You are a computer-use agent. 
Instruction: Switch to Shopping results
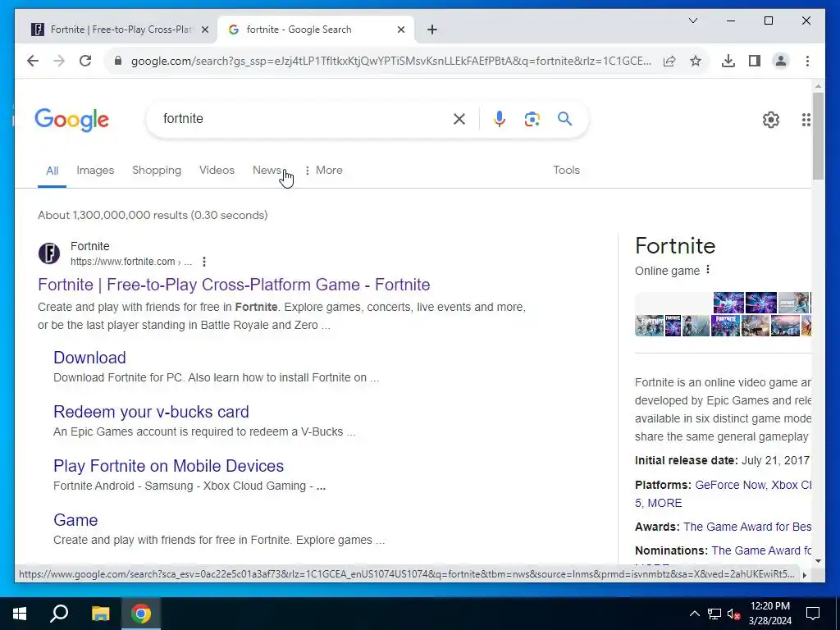[157, 171]
